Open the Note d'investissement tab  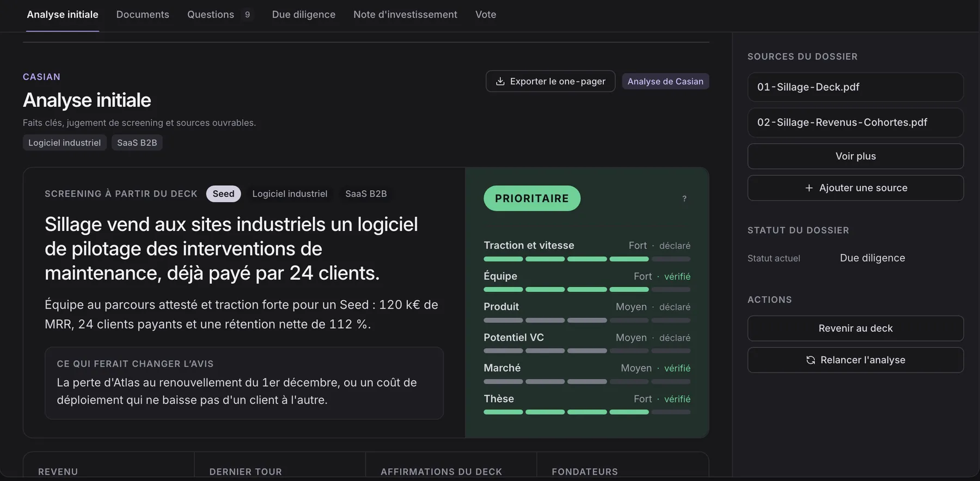(405, 15)
